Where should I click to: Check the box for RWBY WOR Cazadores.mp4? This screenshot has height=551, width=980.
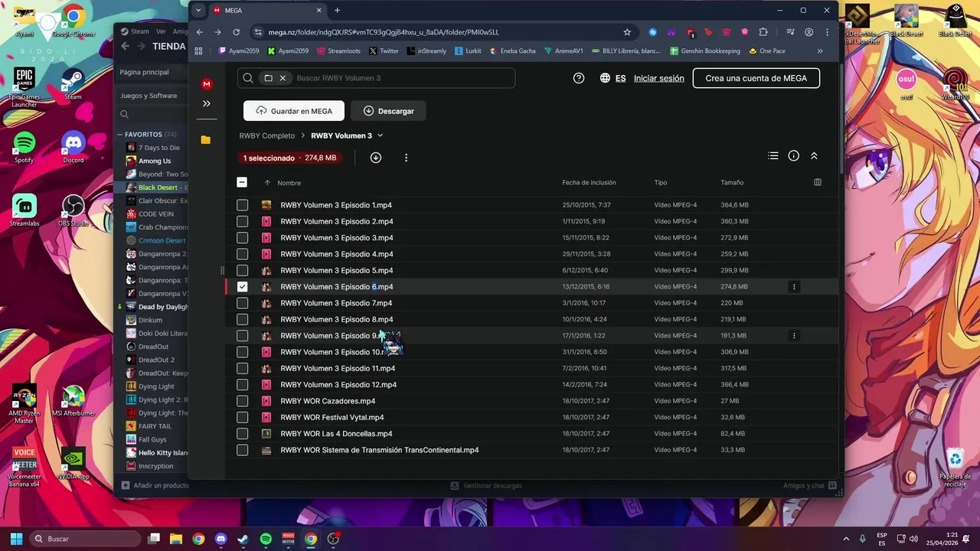(x=242, y=401)
